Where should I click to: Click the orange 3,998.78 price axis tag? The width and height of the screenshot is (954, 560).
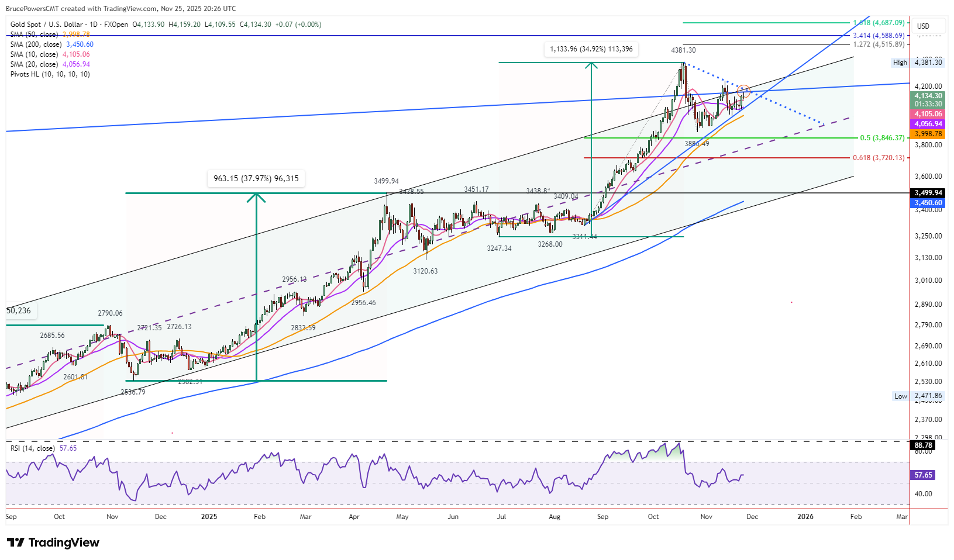tap(928, 134)
